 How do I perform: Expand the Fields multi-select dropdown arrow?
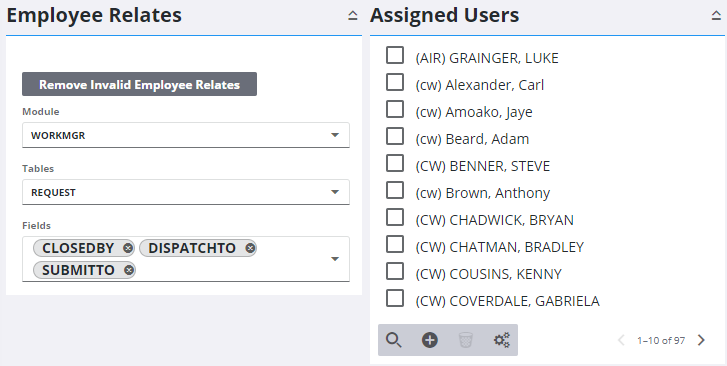[x=335, y=259]
